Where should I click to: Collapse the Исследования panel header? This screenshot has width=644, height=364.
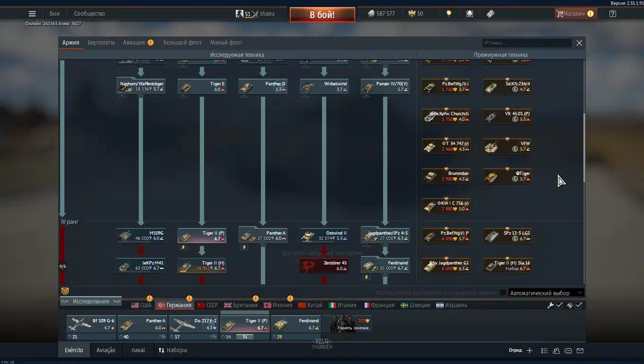[90, 301]
